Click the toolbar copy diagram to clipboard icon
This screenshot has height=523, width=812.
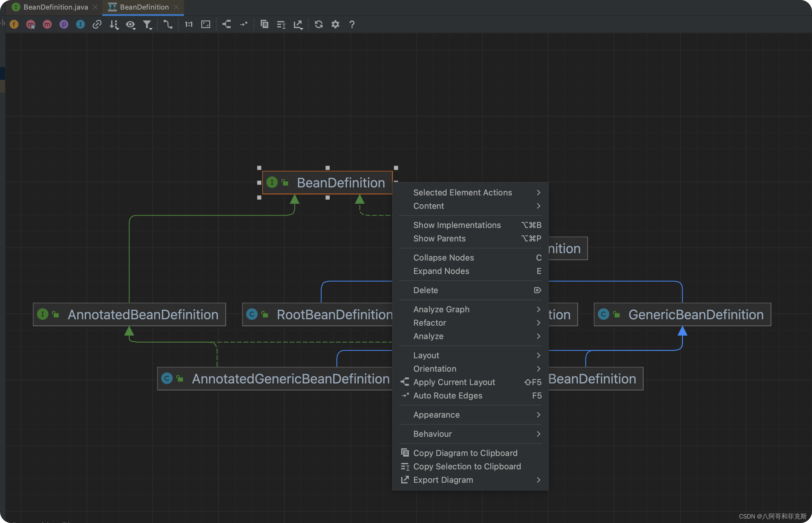(x=264, y=25)
